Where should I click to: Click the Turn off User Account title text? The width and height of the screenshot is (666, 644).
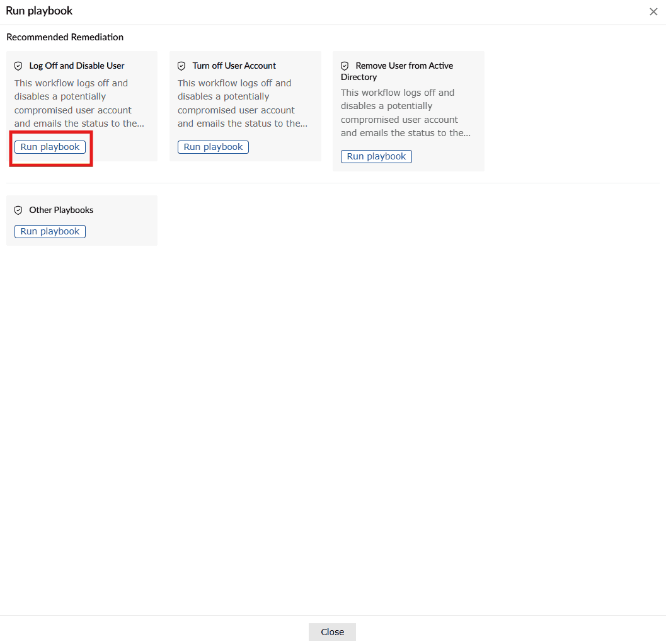click(234, 66)
